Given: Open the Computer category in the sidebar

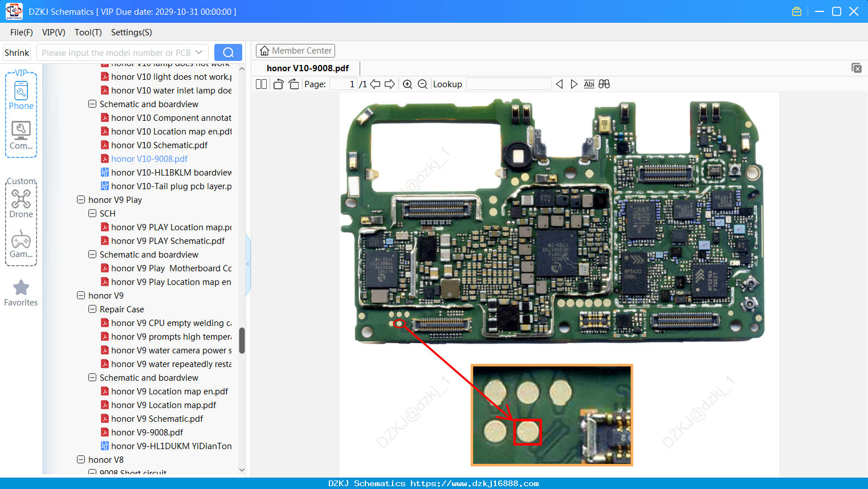Looking at the screenshot, I should pyautogui.click(x=21, y=136).
